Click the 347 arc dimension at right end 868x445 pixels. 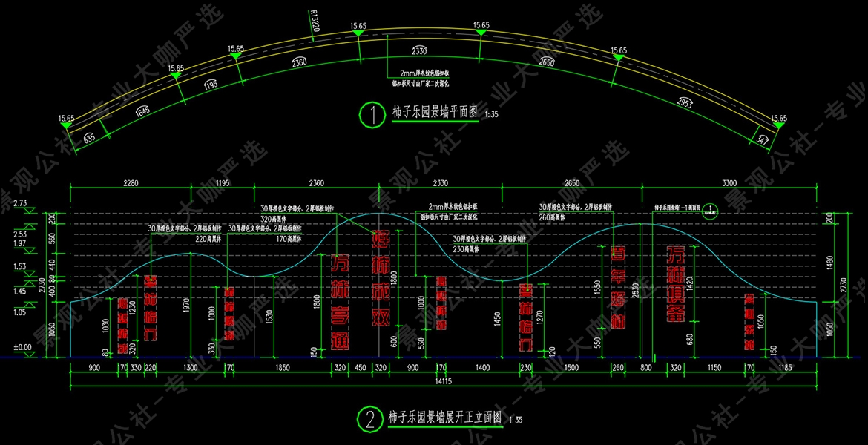763,139
